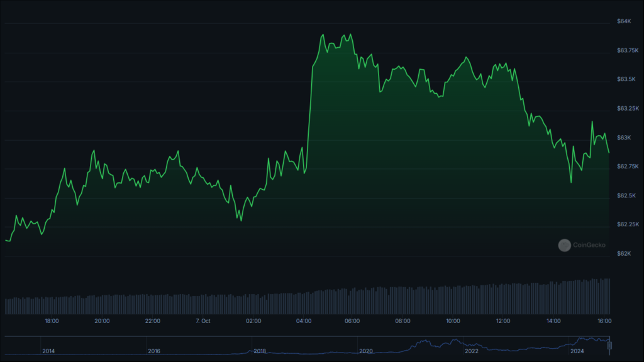Select the 2022 label in range navigator
This screenshot has height=362, width=644.
[472, 351]
